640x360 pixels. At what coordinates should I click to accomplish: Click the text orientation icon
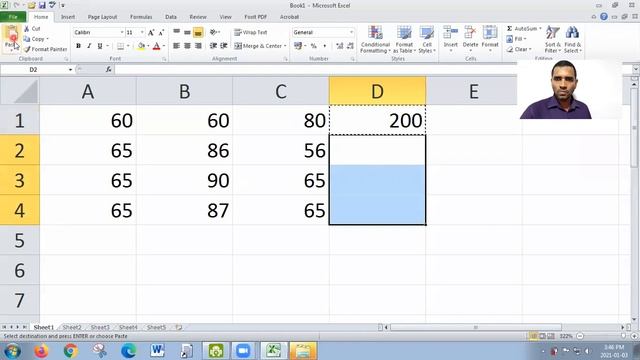coord(214,32)
